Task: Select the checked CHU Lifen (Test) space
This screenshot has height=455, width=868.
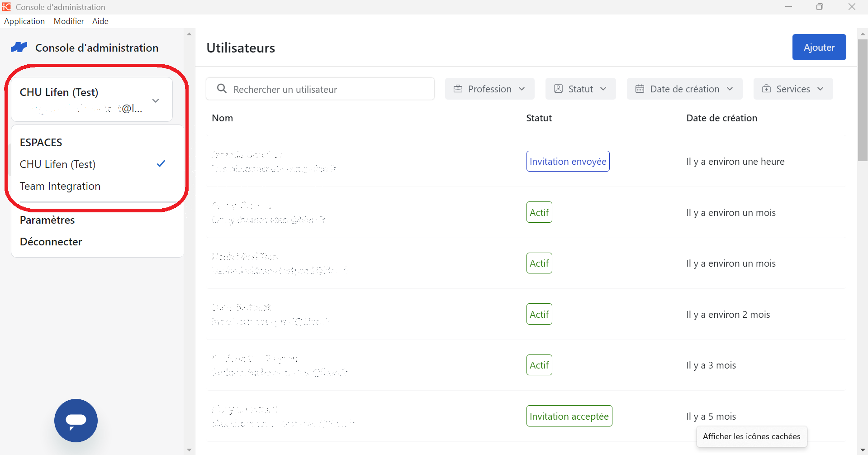Action: 93,164
